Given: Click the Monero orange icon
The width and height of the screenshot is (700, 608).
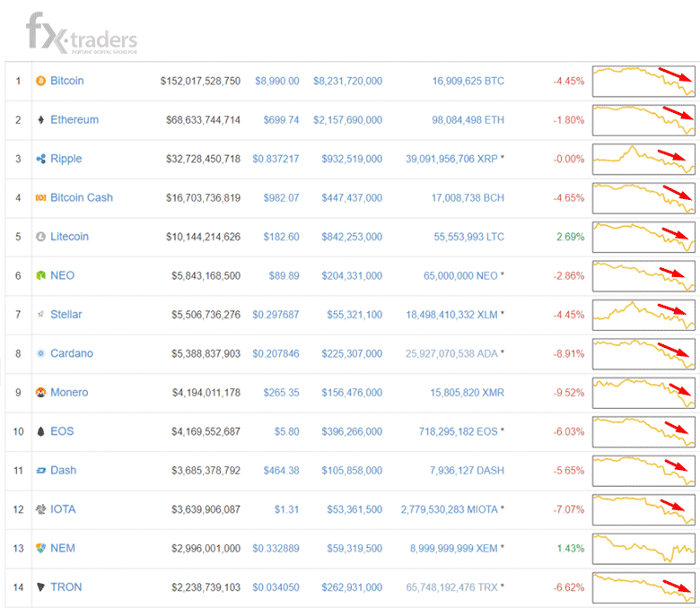Looking at the screenshot, I should pos(40,392).
